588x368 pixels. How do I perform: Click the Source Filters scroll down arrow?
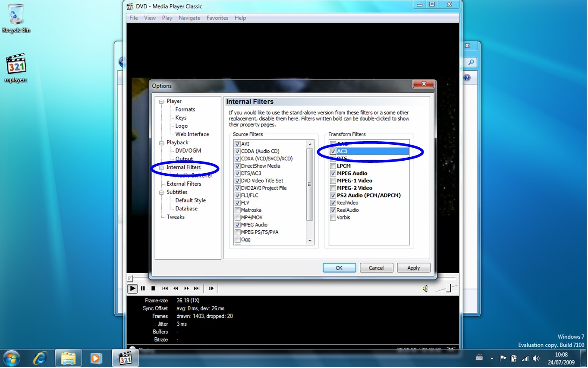[x=310, y=241]
